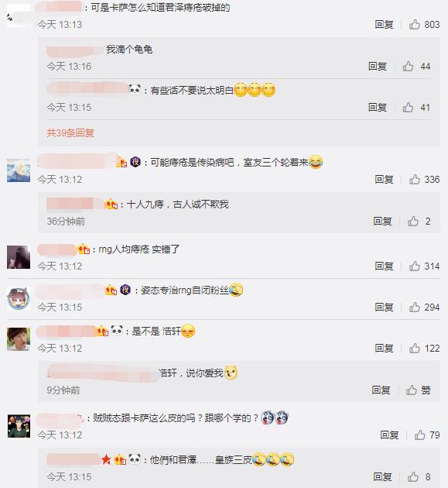Reply to 姿态专治rng自闭粉丝 comment

(384, 308)
